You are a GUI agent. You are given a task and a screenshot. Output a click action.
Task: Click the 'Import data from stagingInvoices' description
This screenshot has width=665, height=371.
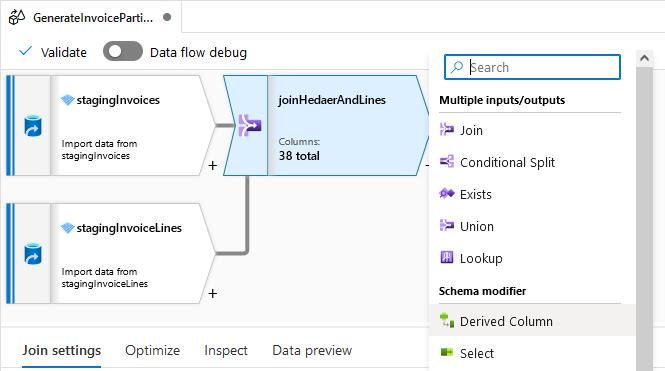pos(99,150)
